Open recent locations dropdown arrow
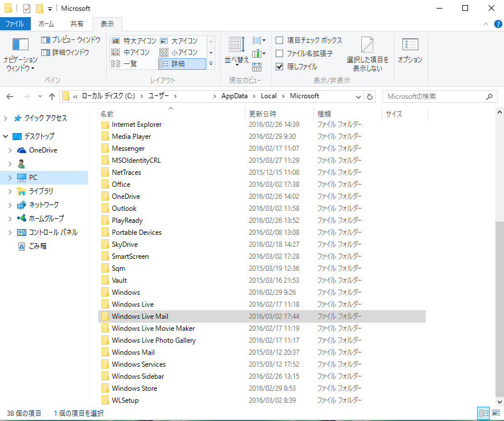The width and height of the screenshot is (504, 421). pyautogui.click(x=40, y=96)
